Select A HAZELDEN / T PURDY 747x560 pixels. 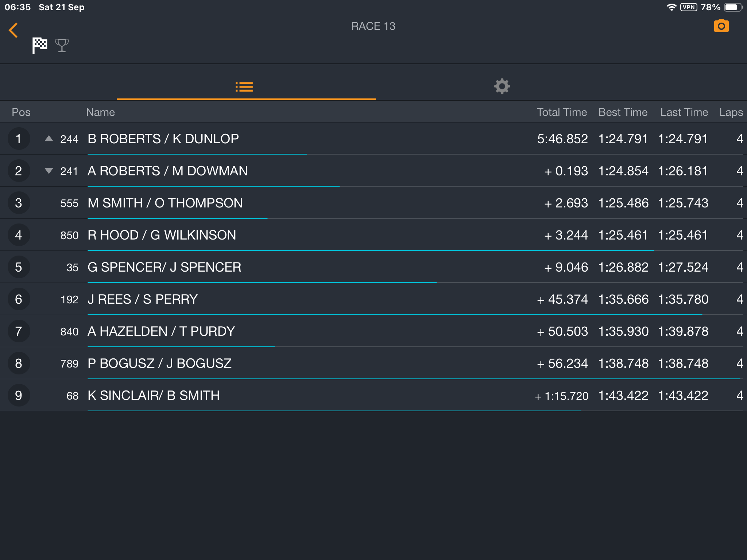(x=161, y=331)
